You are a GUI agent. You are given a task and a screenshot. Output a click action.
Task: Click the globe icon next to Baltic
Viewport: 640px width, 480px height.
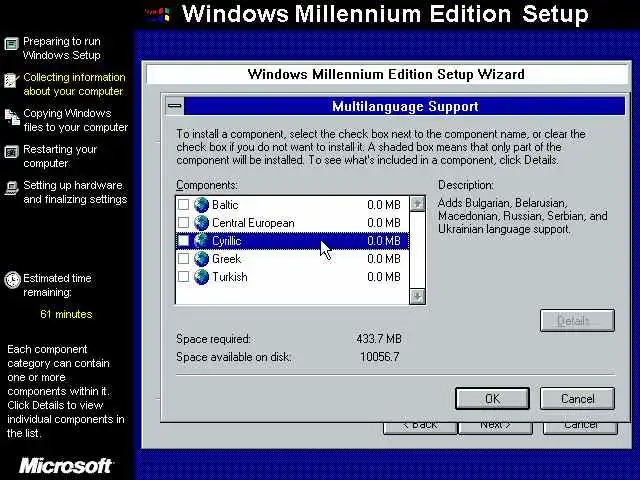(201, 204)
